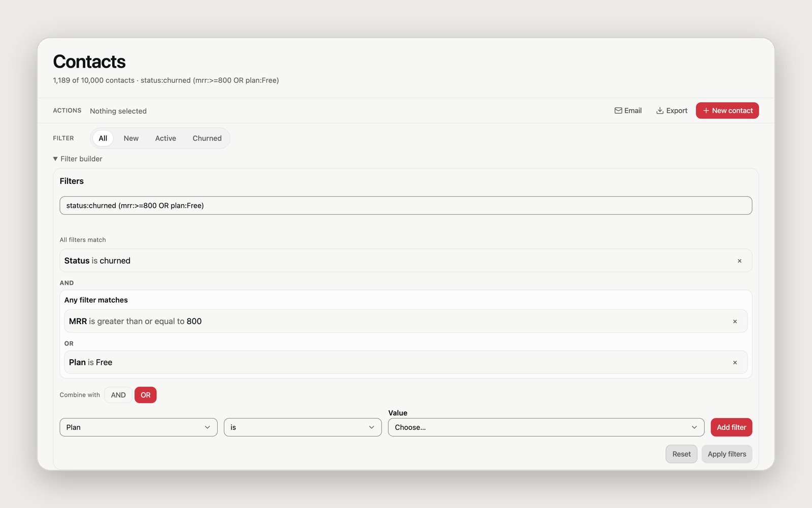812x508 pixels.
Task: Click the Add filter button
Action: point(731,427)
